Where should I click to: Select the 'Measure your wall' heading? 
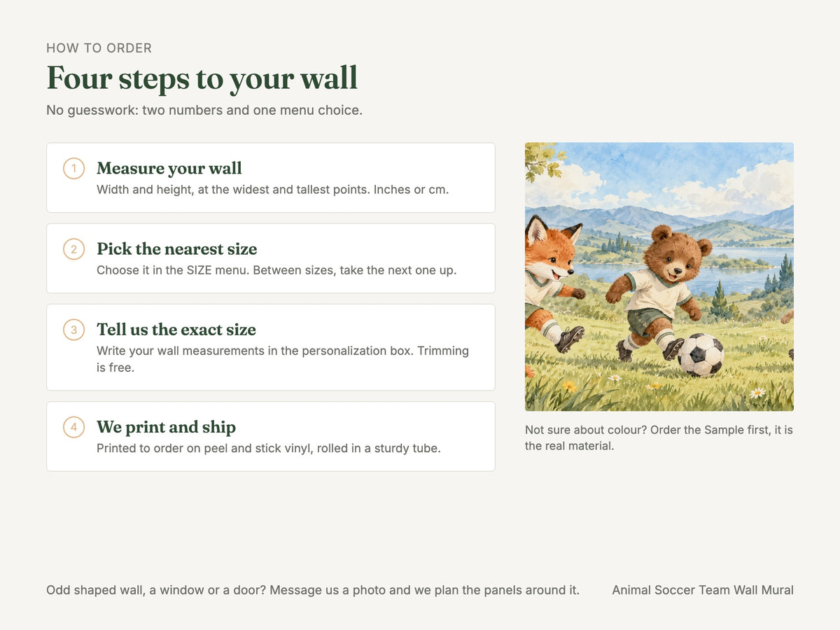coord(169,169)
